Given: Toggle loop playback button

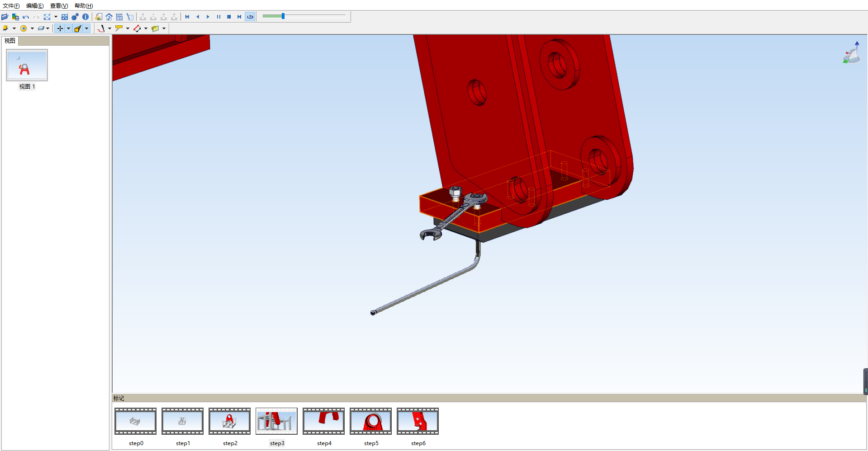Looking at the screenshot, I should pos(250,17).
